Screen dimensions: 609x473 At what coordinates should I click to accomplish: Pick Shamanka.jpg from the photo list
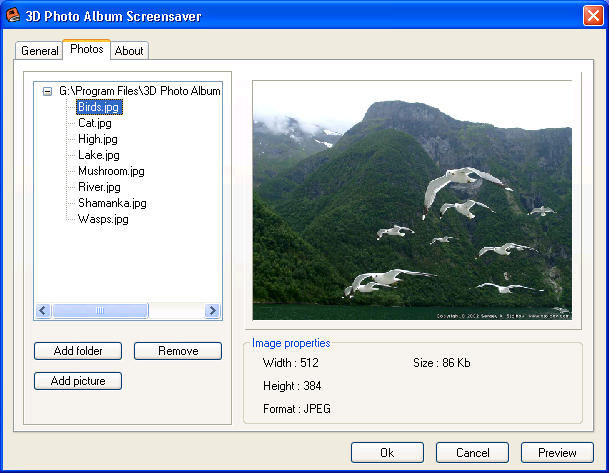tap(112, 203)
